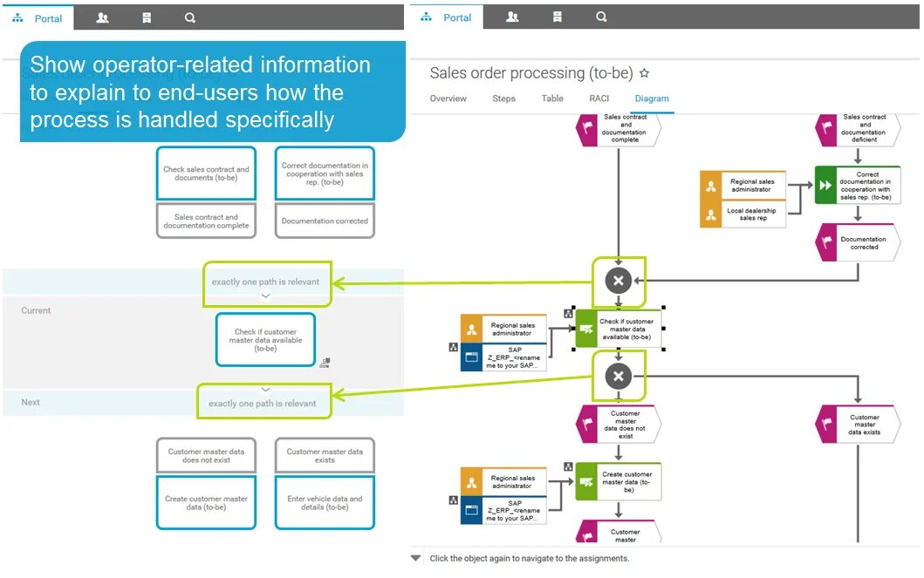Select Regional sales administrator beside Create function

click(503, 482)
